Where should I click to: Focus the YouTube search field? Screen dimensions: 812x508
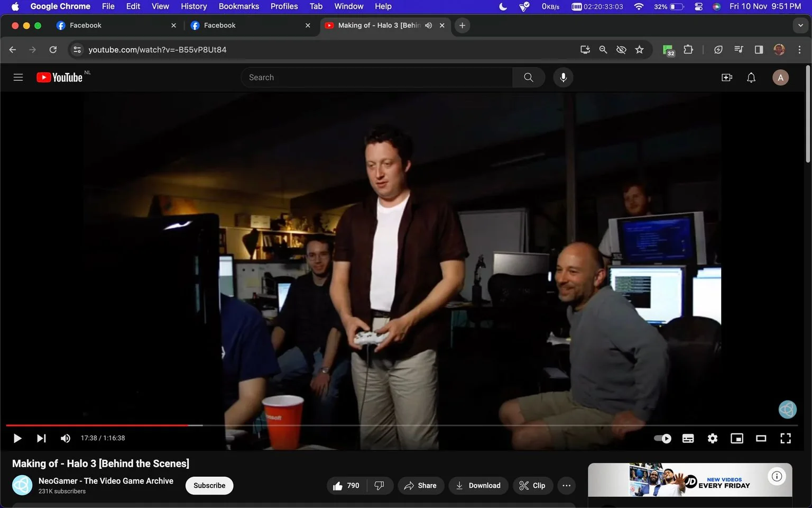(x=376, y=77)
